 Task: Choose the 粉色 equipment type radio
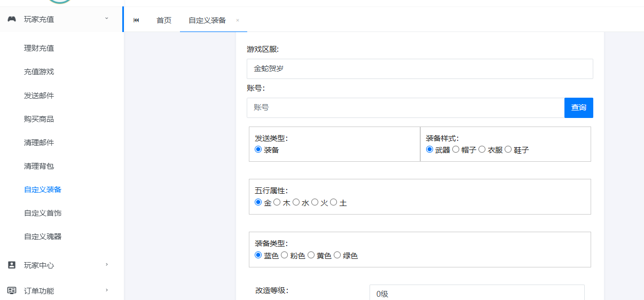(x=284, y=255)
